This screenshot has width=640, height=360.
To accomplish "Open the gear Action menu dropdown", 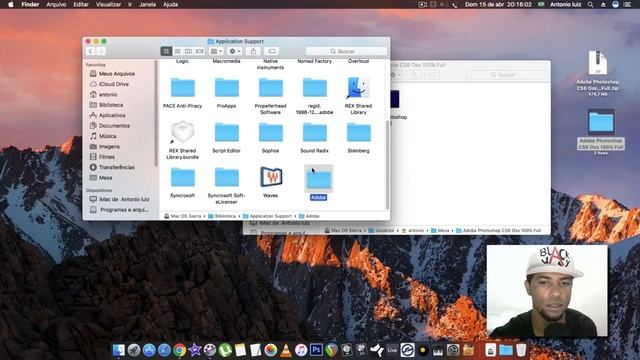I will coord(235,51).
